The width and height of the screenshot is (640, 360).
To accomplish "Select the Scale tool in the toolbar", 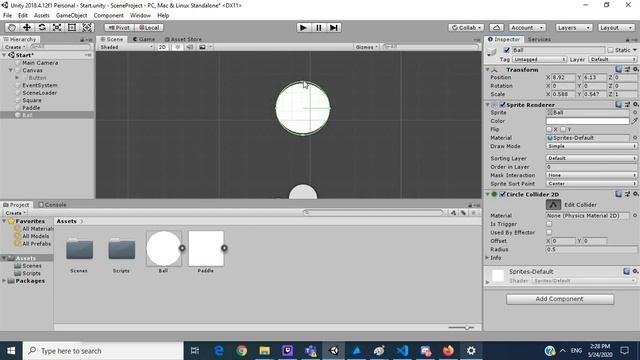I will point(57,27).
